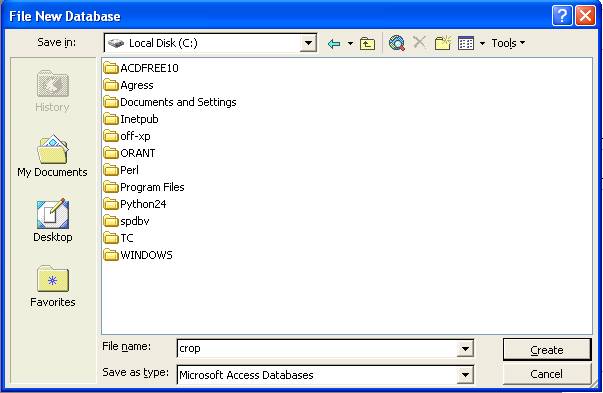
Task: Select the Program Files folder
Action: point(144,187)
